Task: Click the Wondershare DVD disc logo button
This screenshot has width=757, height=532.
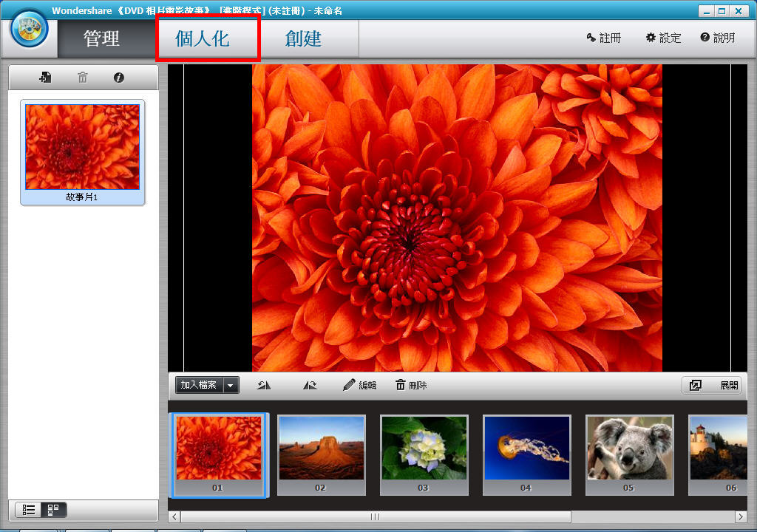Action: (x=30, y=30)
